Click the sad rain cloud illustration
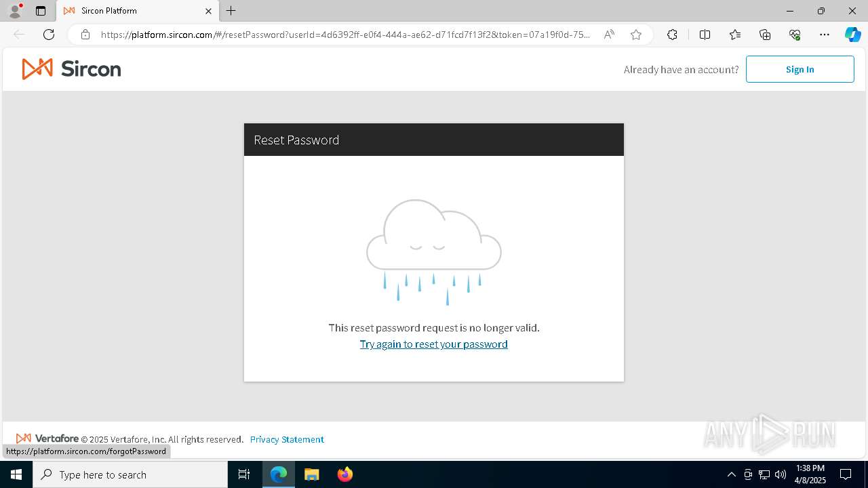The image size is (868, 488). (434, 251)
